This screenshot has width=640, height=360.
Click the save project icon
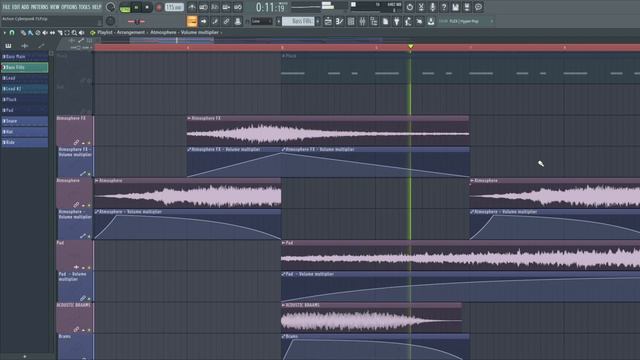tap(456, 7)
